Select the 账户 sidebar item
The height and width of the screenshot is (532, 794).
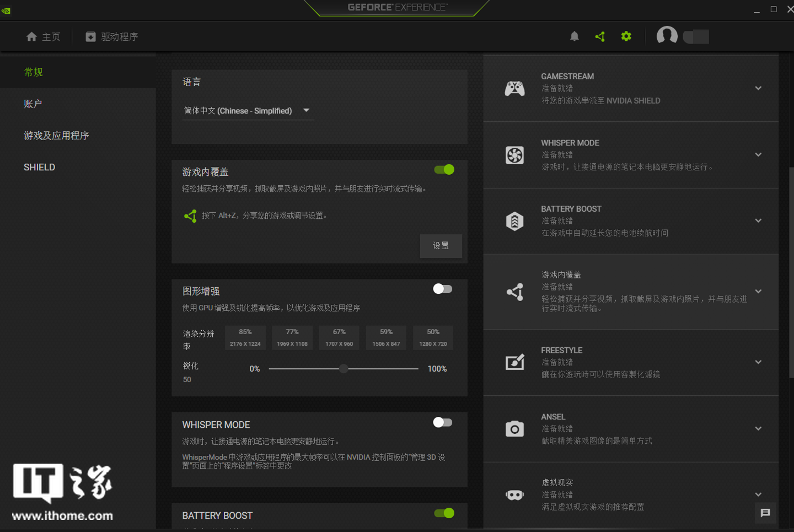coord(78,104)
